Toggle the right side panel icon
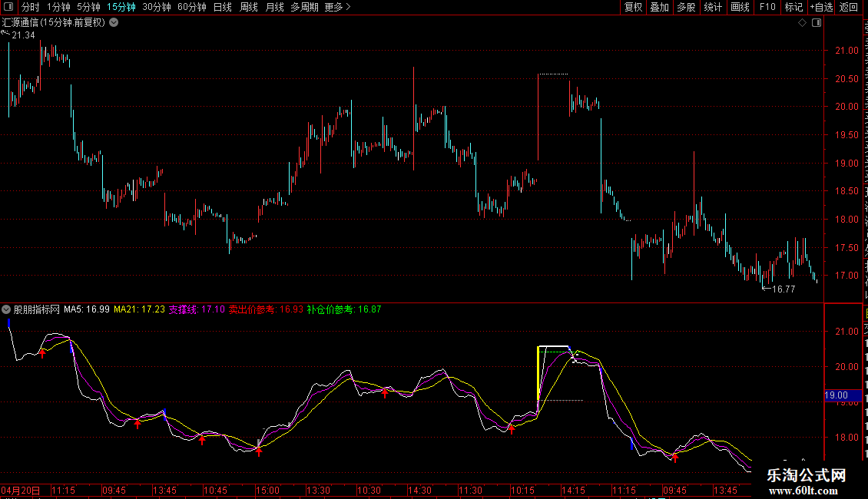Screen dimensions: 868x499 (x=817, y=23)
